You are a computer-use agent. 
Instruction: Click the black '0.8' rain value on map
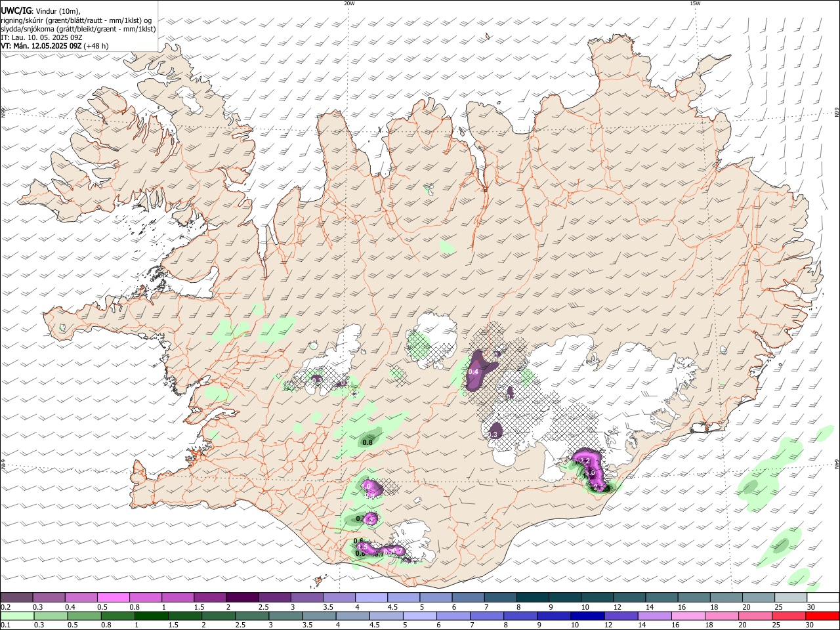(x=367, y=442)
